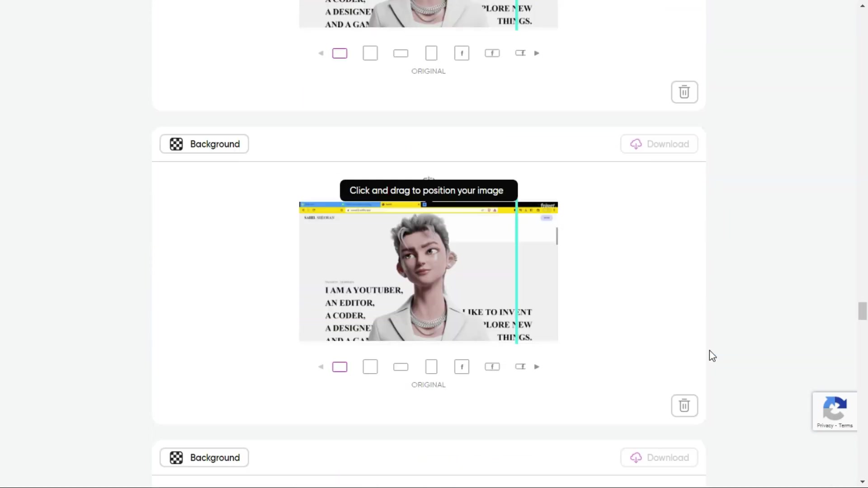Grab the teal comparison slider on the top image
Image resolution: width=868 pixels, height=488 pixels.
tap(516, 15)
